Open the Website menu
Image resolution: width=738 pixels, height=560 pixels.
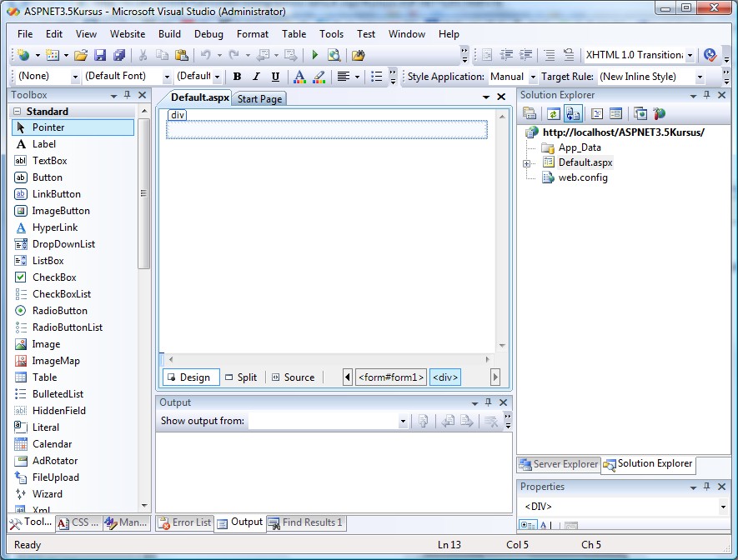[128, 34]
